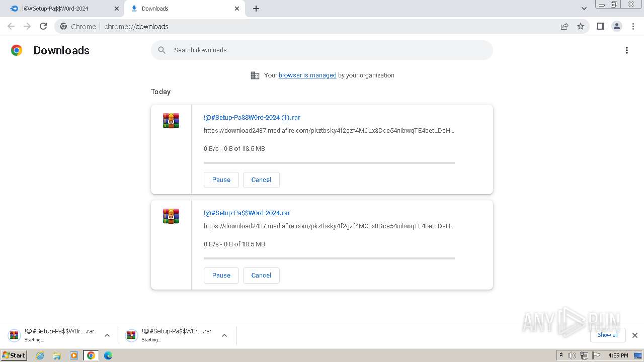This screenshot has height=362, width=644.
Task: Click the Chrome site info icon in address bar
Action: (63, 26)
